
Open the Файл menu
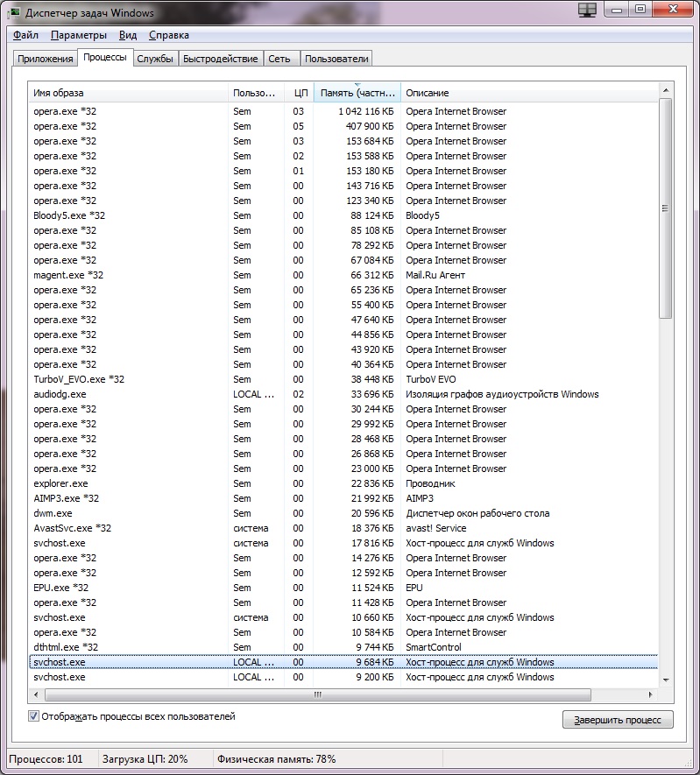tap(25, 35)
